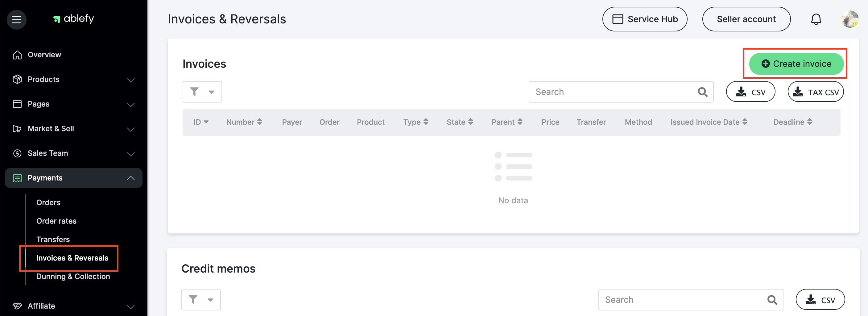Sort the table by Type column
Screen dimensions: 868x316
(x=416, y=122)
